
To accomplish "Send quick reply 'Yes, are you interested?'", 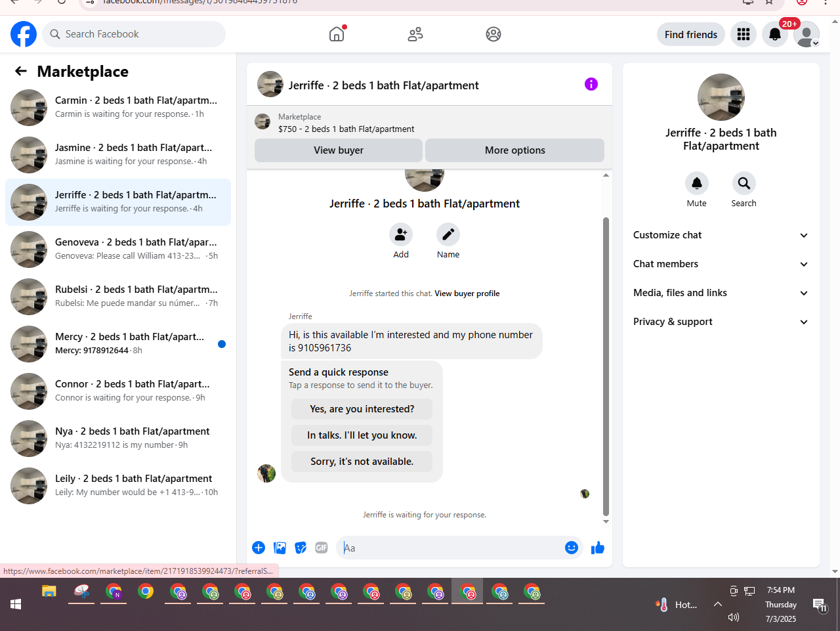I will coord(362,409).
